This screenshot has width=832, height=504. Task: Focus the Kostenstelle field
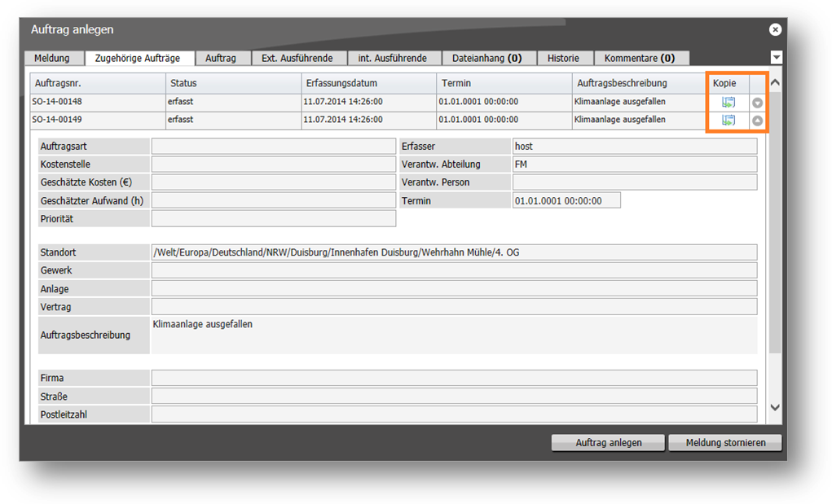click(273, 164)
